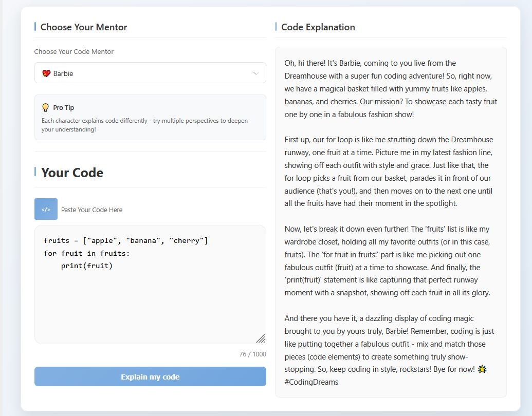The width and height of the screenshot is (532, 416).
Task: Click the Explain my code button
Action: click(x=150, y=376)
